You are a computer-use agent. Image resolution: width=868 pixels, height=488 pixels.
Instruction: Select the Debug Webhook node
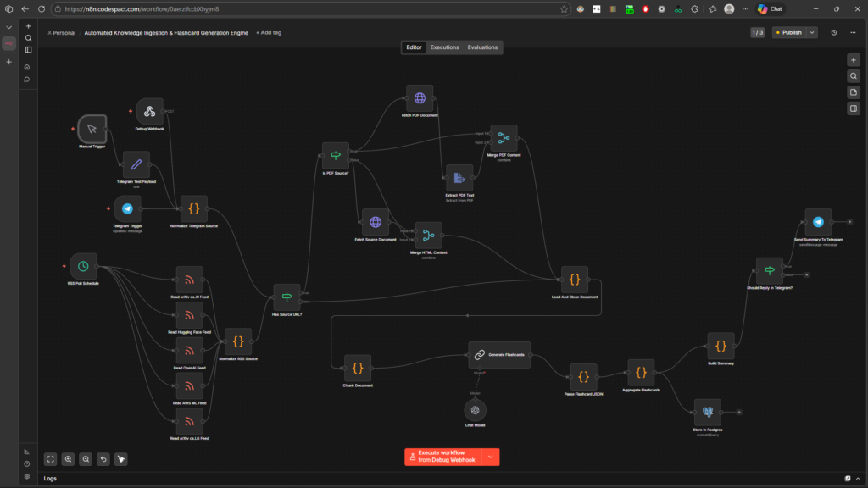coord(149,111)
